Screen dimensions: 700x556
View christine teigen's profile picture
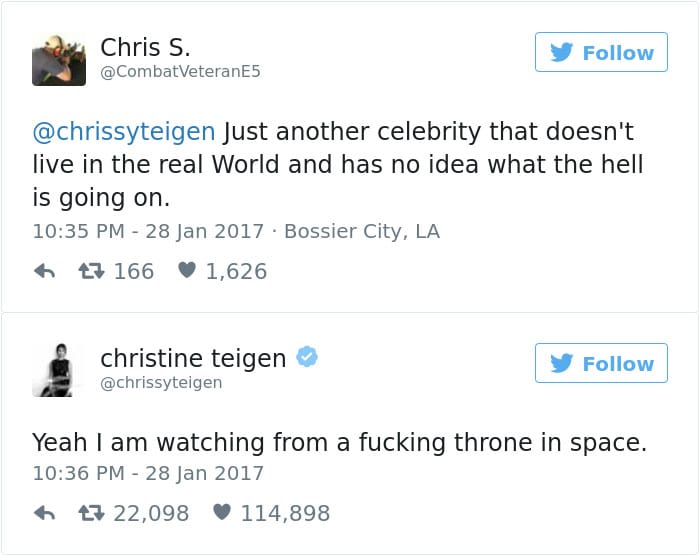[59, 369]
